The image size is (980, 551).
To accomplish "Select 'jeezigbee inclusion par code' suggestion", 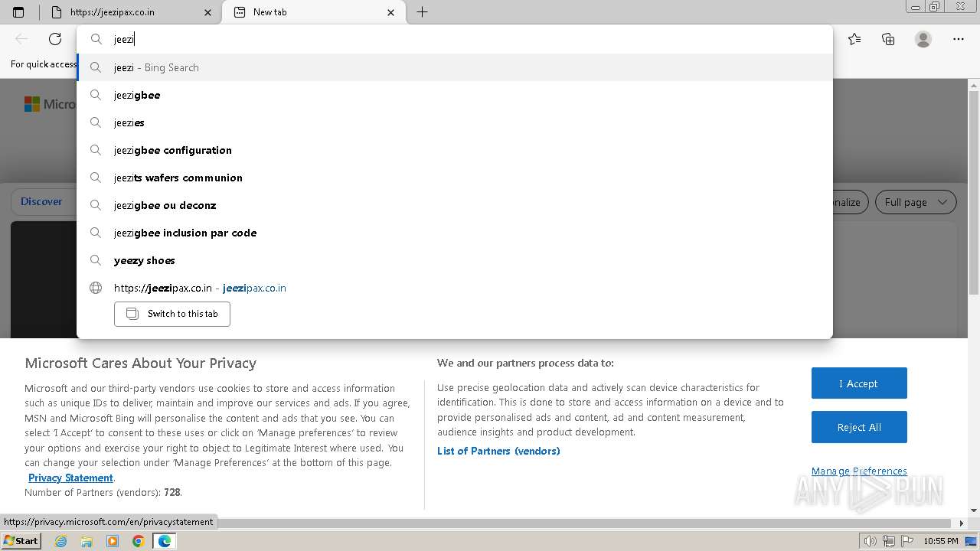I will pyautogui.click(x=455, y=233).
